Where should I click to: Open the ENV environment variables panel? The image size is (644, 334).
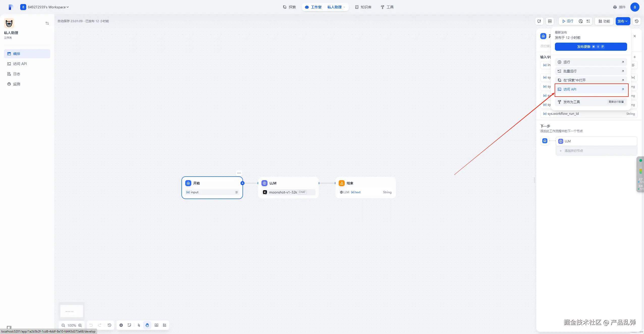pos(550,21)
